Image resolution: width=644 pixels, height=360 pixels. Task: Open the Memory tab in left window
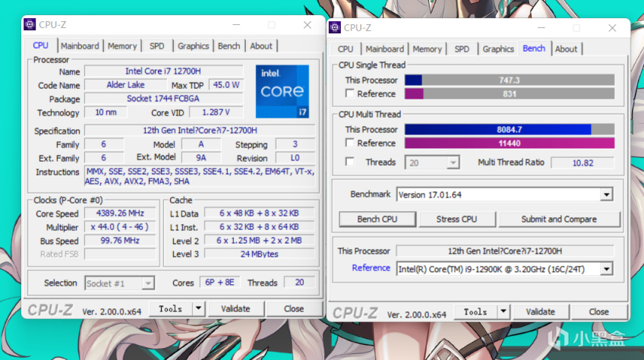(x=122, y=46)
